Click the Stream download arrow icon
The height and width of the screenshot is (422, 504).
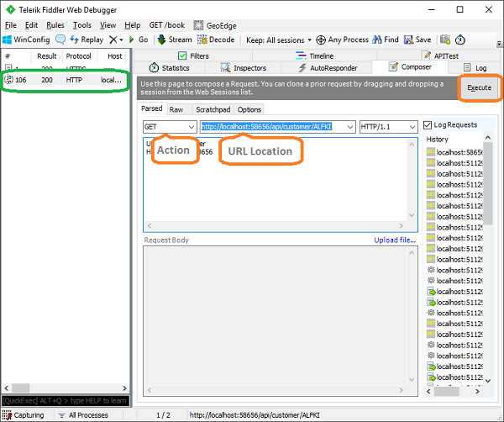[161, 40]
